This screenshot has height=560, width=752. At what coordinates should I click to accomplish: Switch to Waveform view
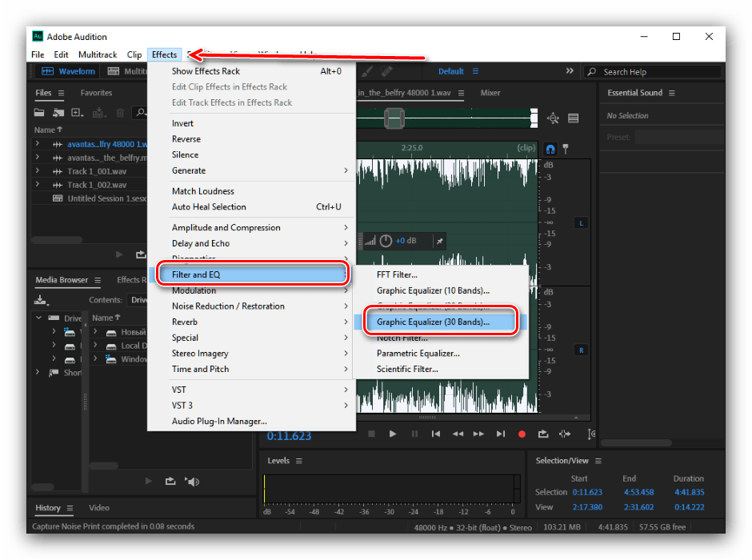(69, 71)
